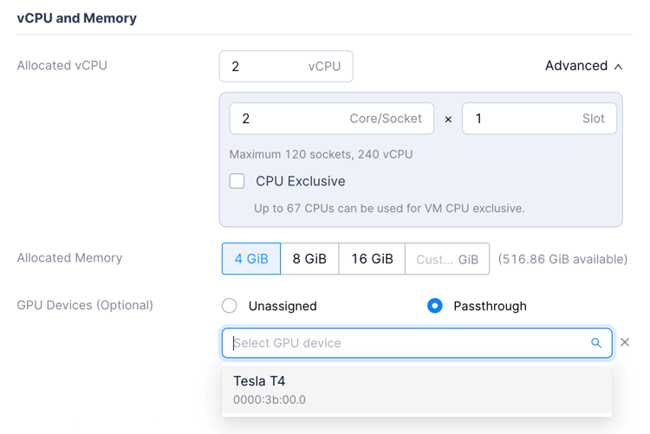Screen dimensions: 650x434
Task: Select 4 GiB memory option
Action: pos(251,259)
